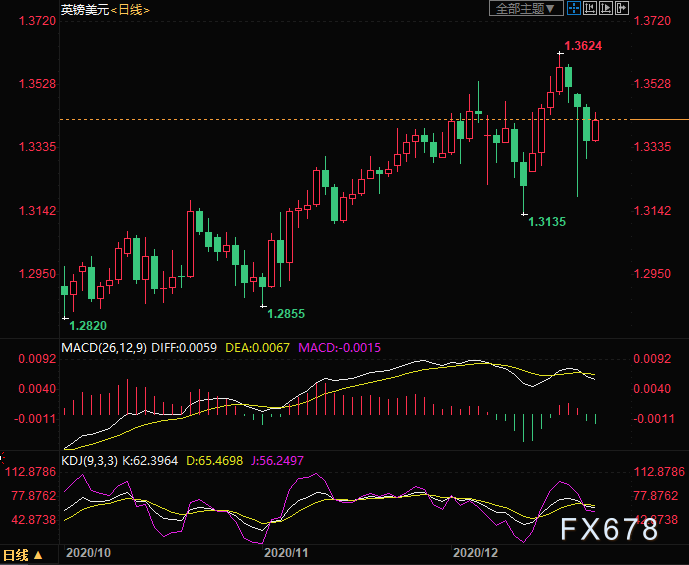Click the 2020/12 date on the time axis
The width and height of the screenshot is (689, 565).
tap(476, 552)
